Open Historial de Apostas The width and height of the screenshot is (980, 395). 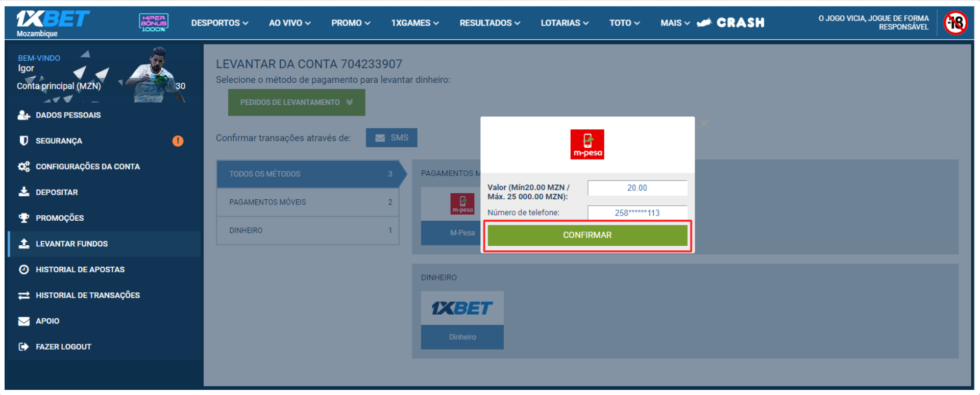[104, 269]
